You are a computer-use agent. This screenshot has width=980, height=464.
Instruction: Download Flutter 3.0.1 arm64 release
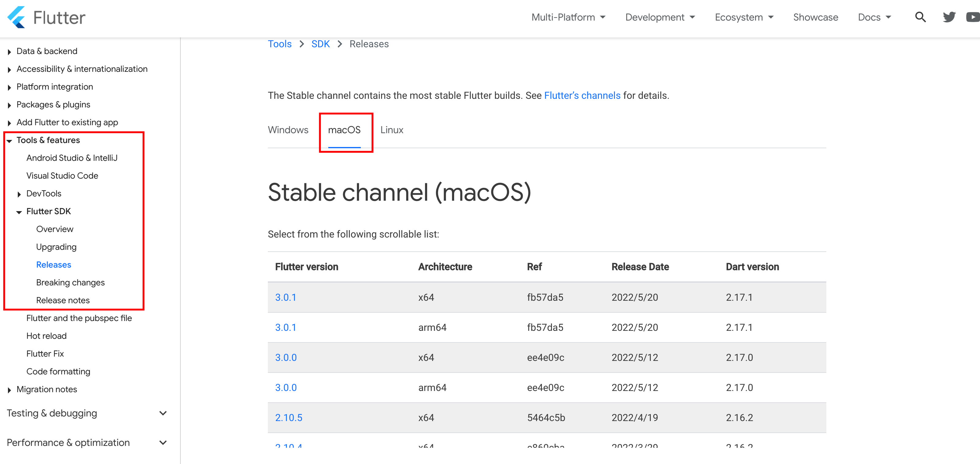tap(285, 327)
